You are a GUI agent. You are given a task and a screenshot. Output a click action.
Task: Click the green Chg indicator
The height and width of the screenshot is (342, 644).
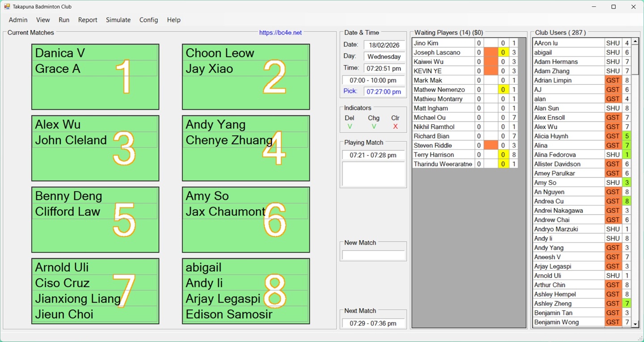click(x=374, y=127)
